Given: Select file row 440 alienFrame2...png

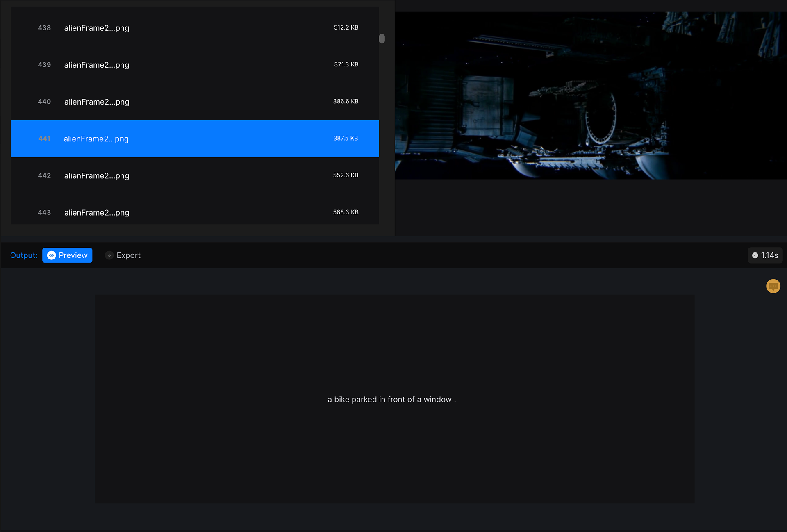Looking at the screenshot, I should (x=195, y=102).
